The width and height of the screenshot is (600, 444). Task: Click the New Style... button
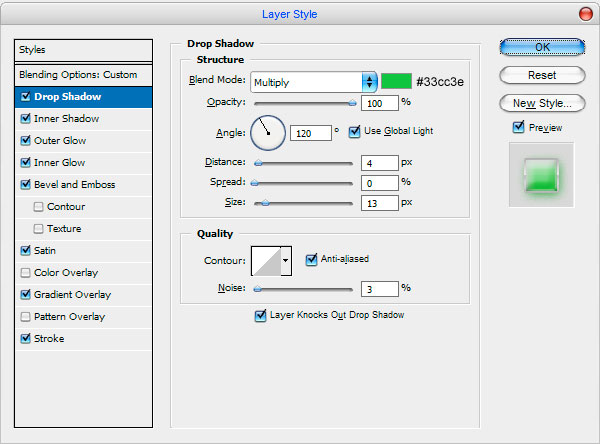[542, 103]
